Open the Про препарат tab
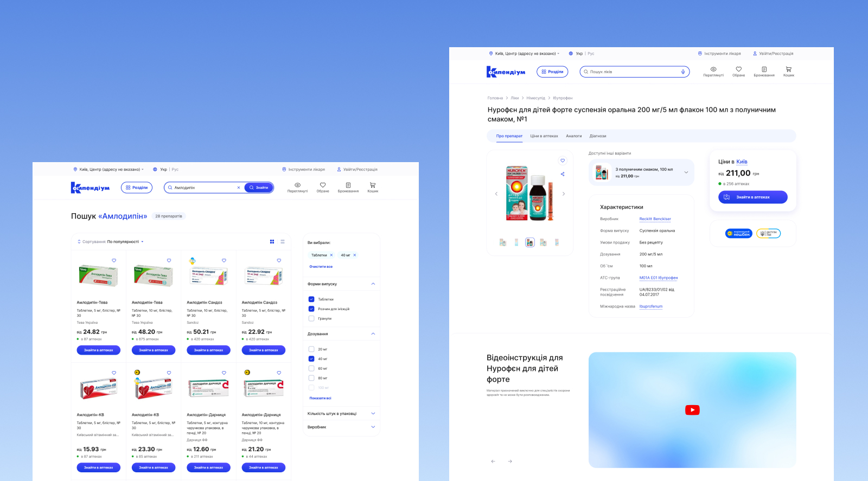Screen dimensions: 868x481 click(x=509, y=136)
